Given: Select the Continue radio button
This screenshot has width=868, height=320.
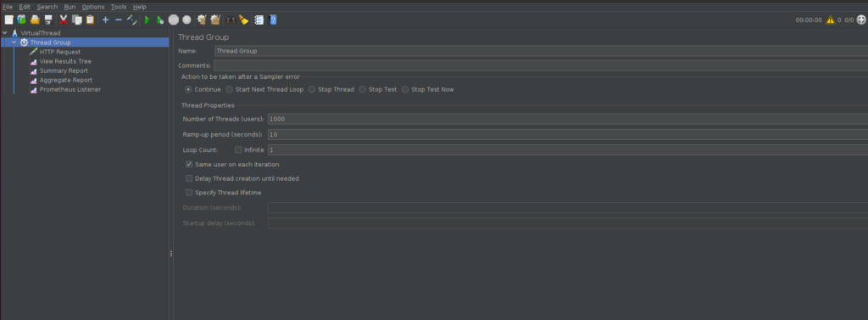Looking at the screenshot, I should click(x=188, y=89).
